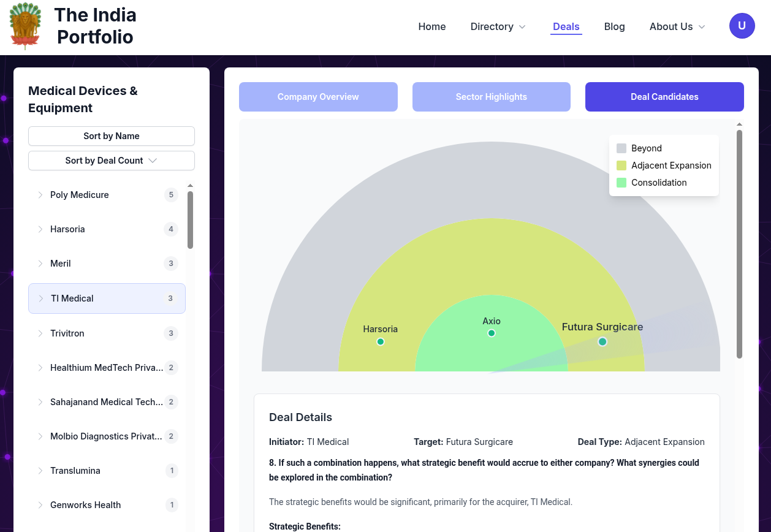771x532 pixels.
Task: Click the Sort by Name button
Action: click(112, 136)
